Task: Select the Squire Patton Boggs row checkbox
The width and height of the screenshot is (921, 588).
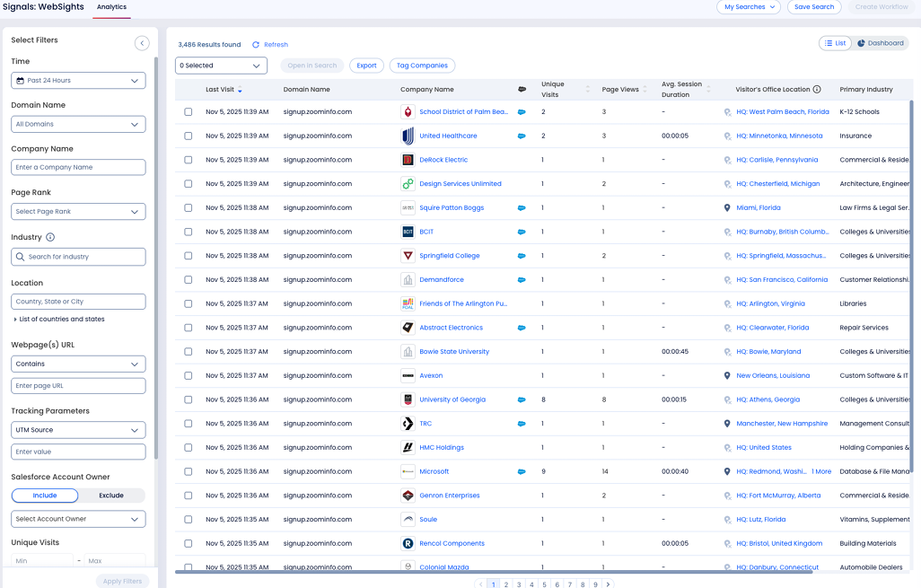Action: coord(188,208)
